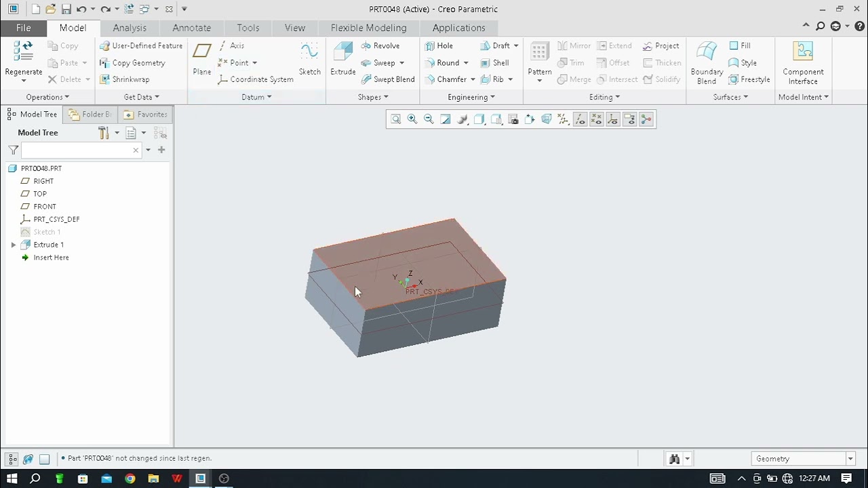The image size is (868, 488).
Task: Click the Rib button
Action: click(x=492, y=79)
